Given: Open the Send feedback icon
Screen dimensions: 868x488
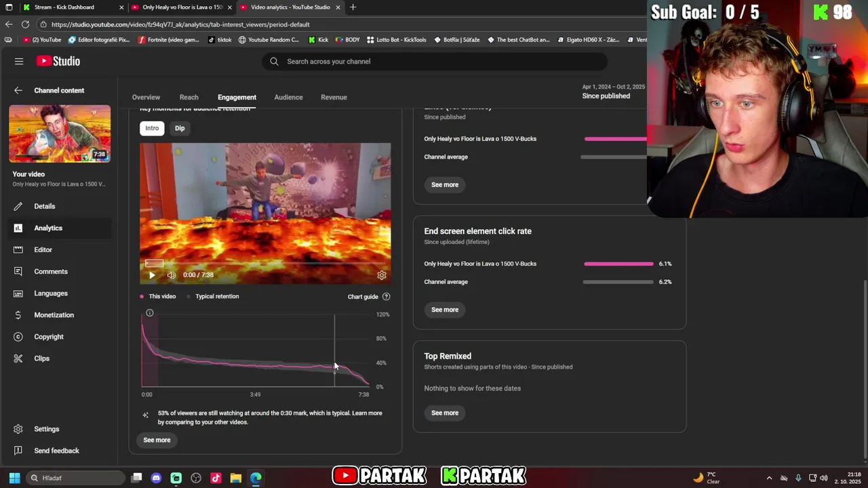Looking at the screenshot, I should coord(18,451).
